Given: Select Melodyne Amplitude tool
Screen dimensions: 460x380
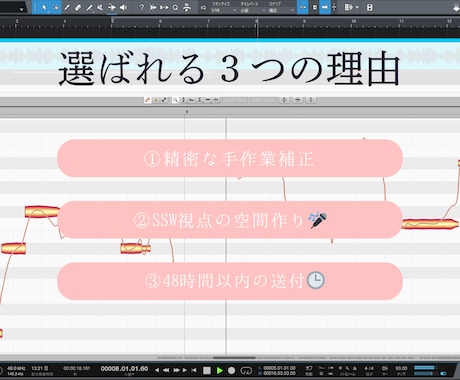Looking at the screenshot, I should click(191, 100).
